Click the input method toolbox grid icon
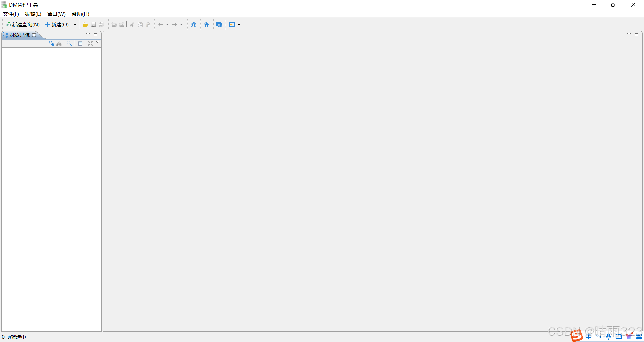Screen dimensions: 644x342 pyautogui.click(x=639, y=336)
